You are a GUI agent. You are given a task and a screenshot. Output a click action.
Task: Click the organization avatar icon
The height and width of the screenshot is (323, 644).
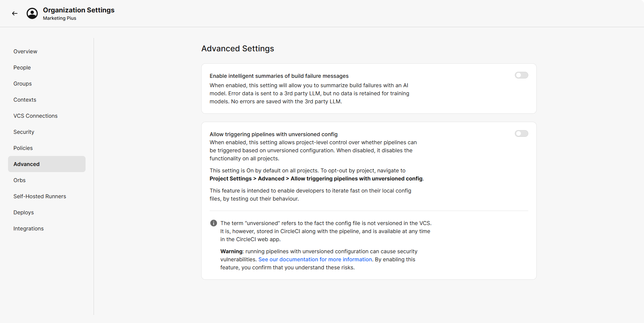32,13
